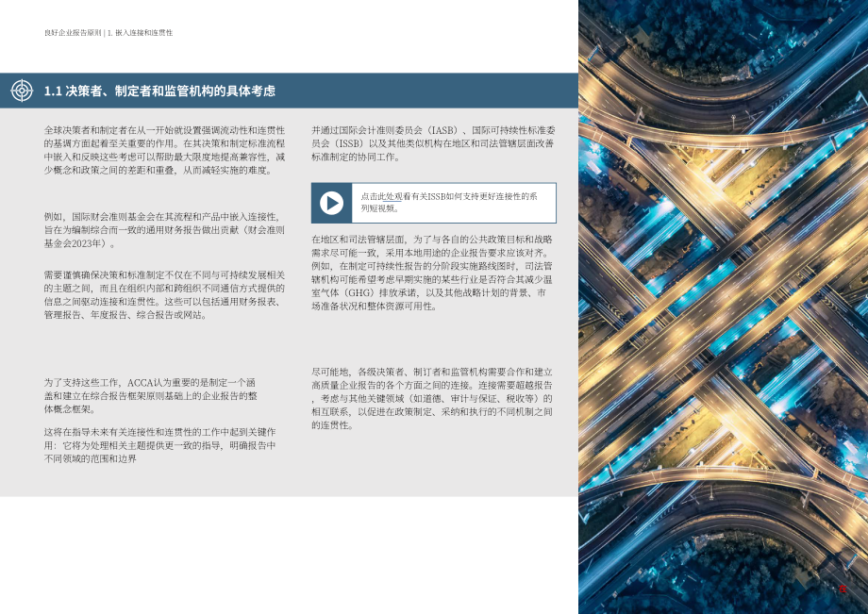Click the breadcrumb '1. 嵌入连接和连贯性'
The image size is (868, 614).
point(140,33)
